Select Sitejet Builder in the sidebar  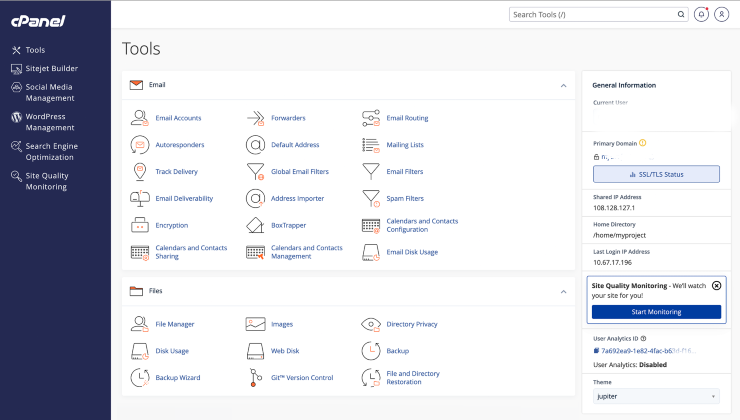[51, 69]
